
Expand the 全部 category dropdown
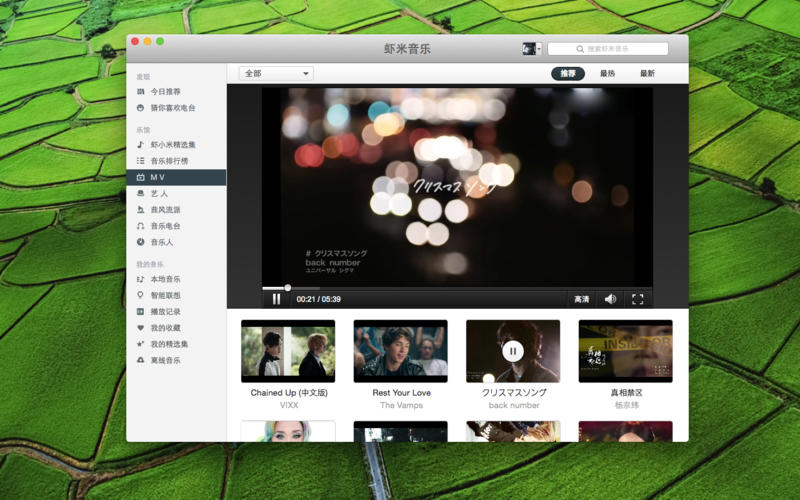click(x=276, y=73)
